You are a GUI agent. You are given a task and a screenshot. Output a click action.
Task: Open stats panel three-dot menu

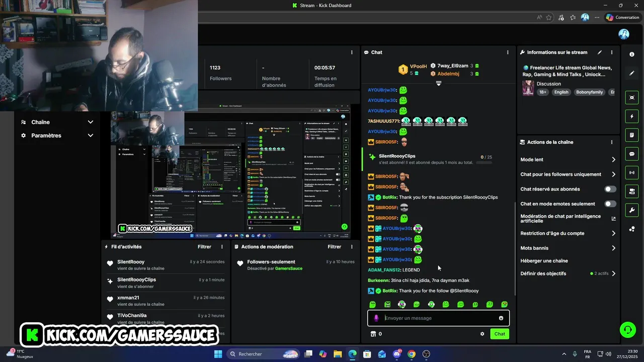(x=352, y=52)
